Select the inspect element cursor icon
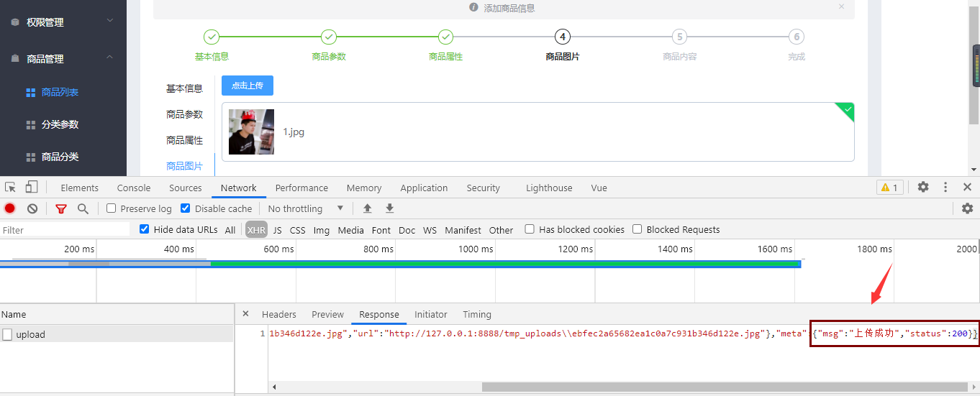This screenshot has width=980, height=396. [10, 188]
